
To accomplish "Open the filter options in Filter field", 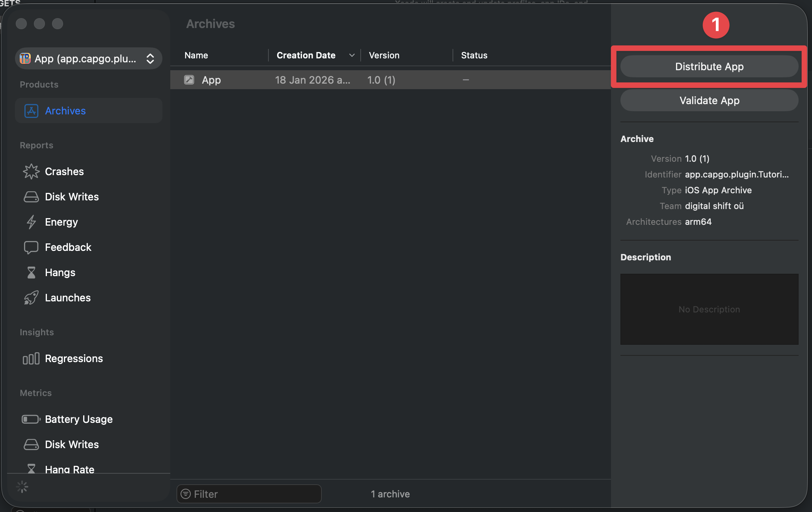I will [185, 493].
